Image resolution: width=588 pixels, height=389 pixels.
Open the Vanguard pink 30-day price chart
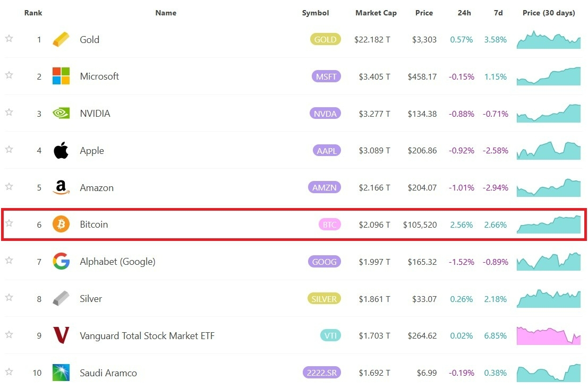[x=548, y=335]
